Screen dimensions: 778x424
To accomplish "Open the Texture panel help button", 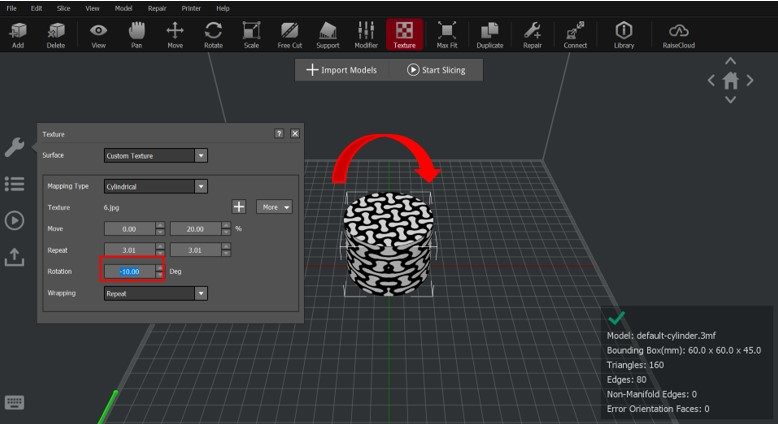I will pyautogui.click(x=279, y=133).
